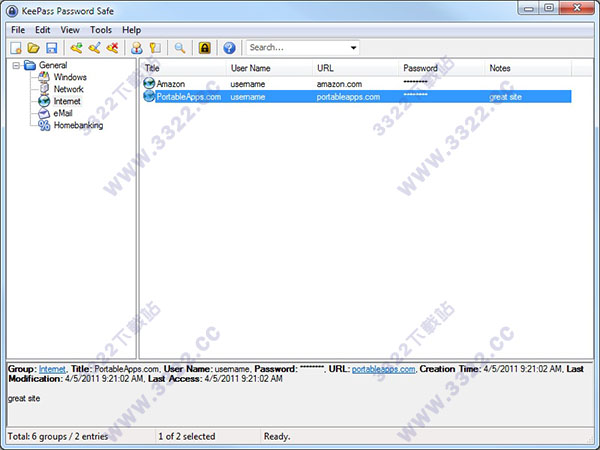Click 'great site' note in details pane
Image resolution: width=600 pixels, height=450 pixels.
[24, 398]
